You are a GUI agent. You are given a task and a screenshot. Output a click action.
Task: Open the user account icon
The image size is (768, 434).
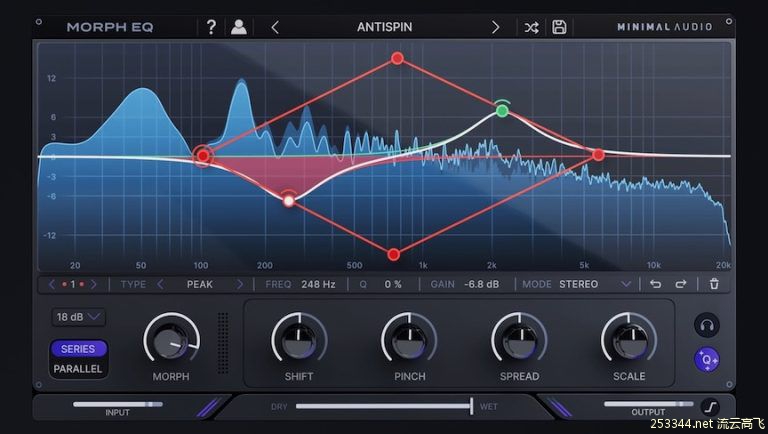239,27
